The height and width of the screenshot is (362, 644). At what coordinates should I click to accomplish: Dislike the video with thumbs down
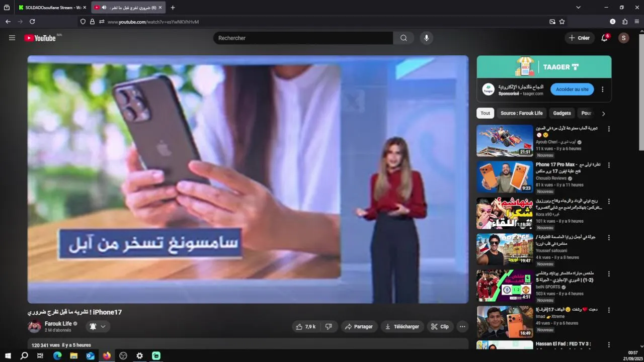(329, 326)
